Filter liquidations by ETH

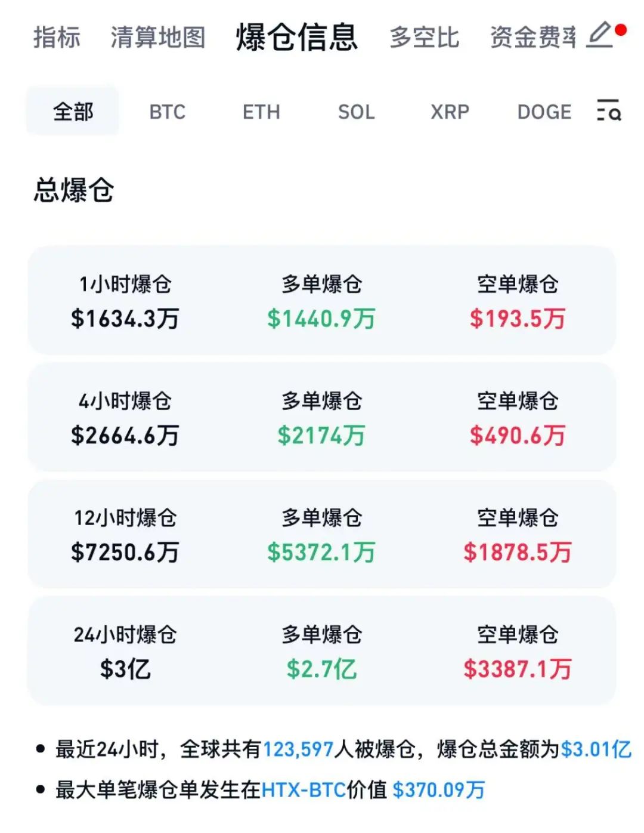[261, 112]
